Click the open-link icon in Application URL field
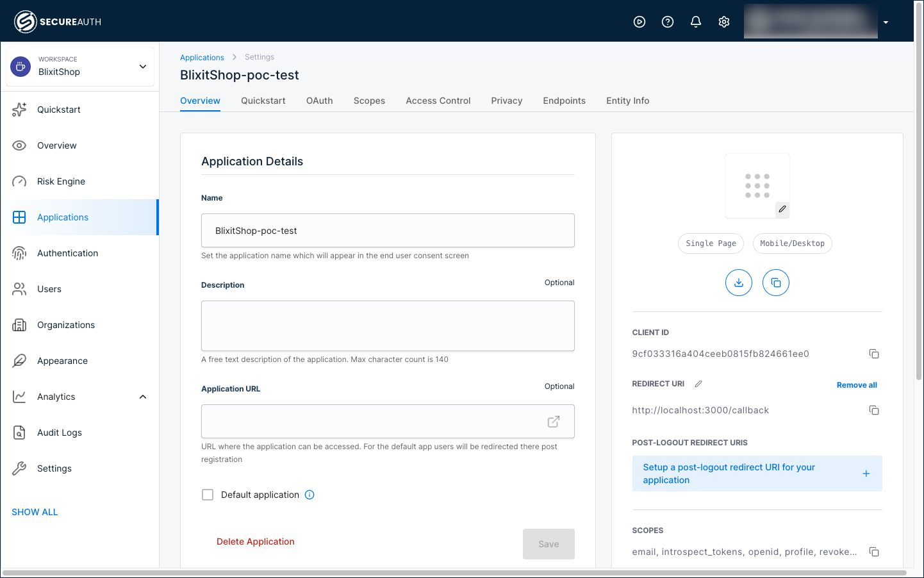The image size is (924, 578). click(554, 422)
